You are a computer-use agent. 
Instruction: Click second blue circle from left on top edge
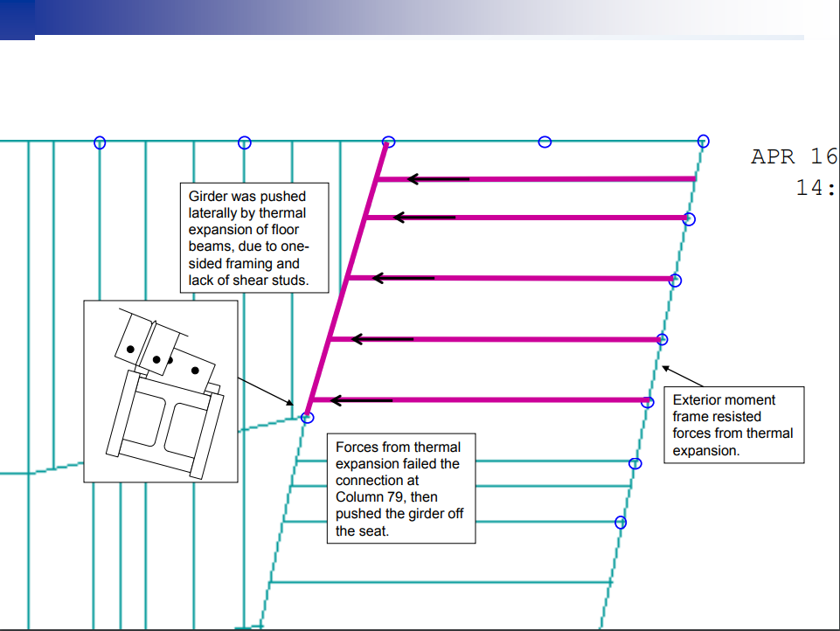pyautogui.click(x=245, y=142)
